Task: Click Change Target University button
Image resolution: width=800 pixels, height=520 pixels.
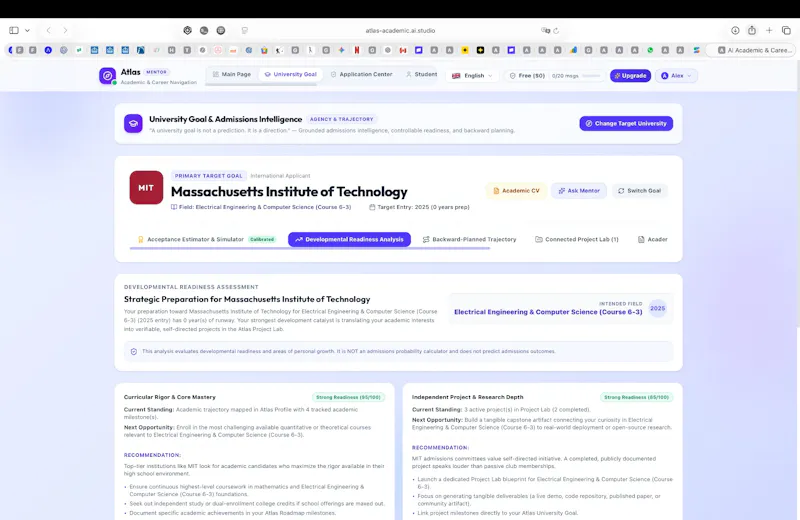Action: [x=626, y=123]
